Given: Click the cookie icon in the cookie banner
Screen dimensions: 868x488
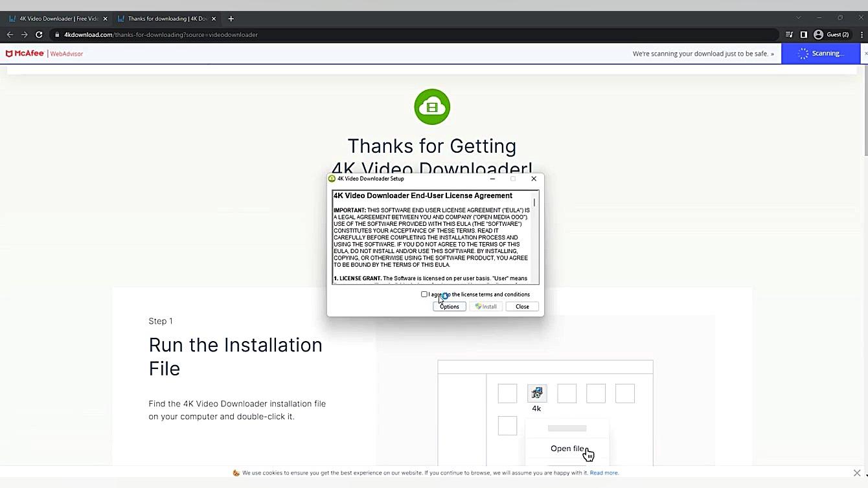Looking at the screenshot, I should pos(236,473).
